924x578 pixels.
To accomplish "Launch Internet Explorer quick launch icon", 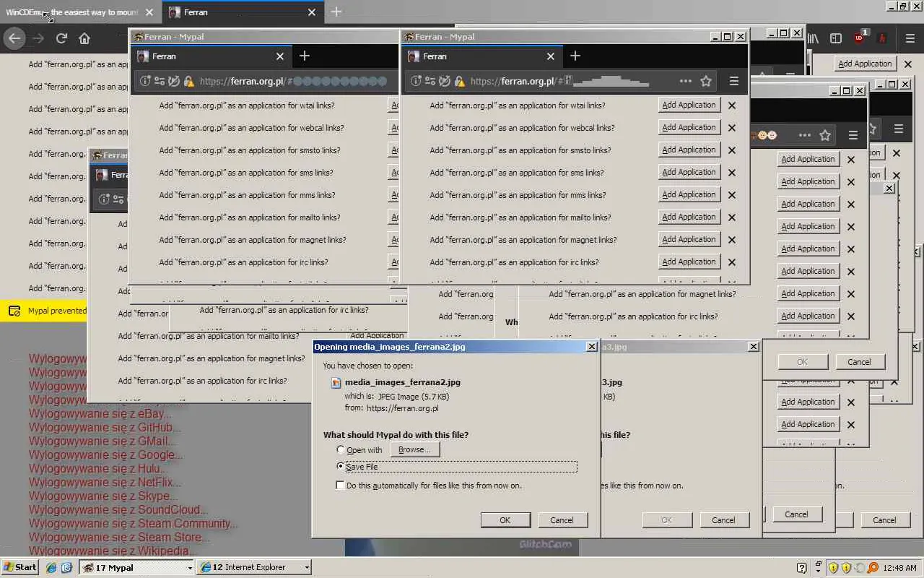I will [51, 568].
